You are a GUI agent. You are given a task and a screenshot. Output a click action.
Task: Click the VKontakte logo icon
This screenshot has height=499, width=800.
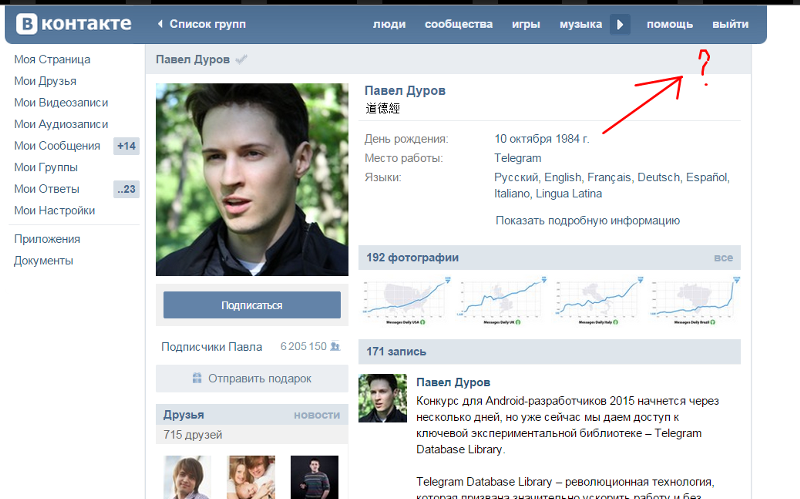27,23
